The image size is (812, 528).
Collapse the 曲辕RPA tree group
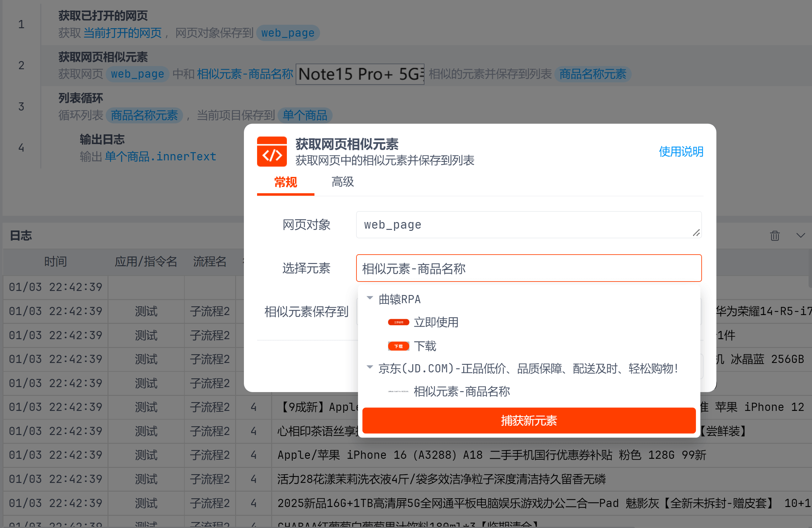(x=370, y=298)
